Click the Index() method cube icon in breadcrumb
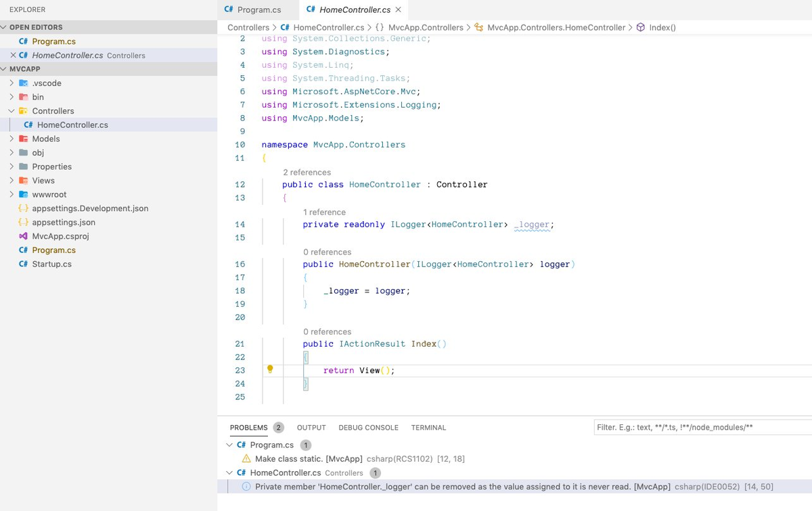 coord(641,28)
